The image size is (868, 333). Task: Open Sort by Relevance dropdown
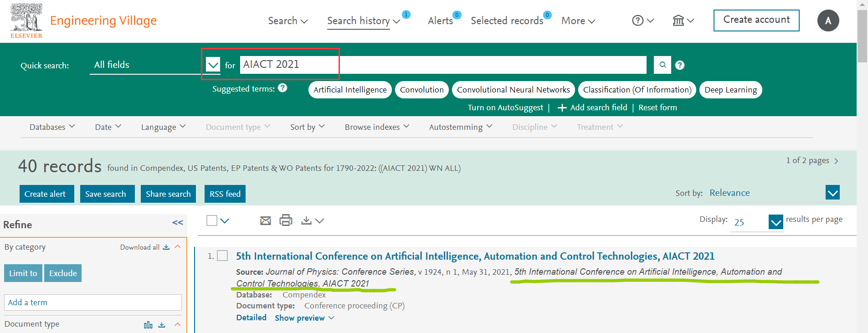pyautogui.click(x=832, y=193)
